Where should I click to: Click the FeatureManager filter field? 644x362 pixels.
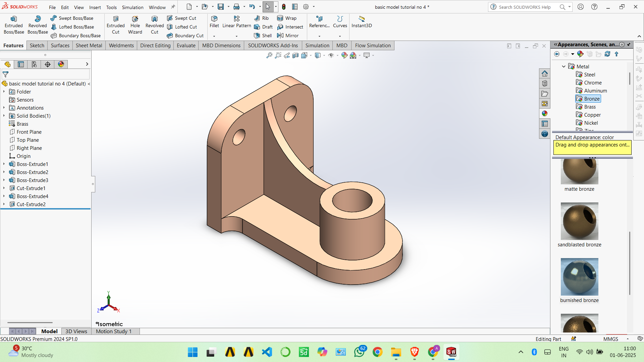pyautogui.click(x=46, y=74)
